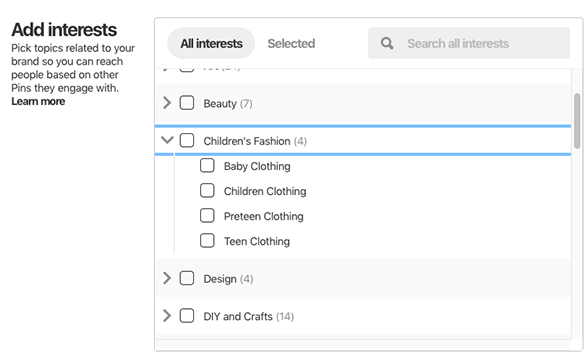Check the Preteen Clothing checkbox
This screenshot has width=588, height=361.
coord(207,216)
